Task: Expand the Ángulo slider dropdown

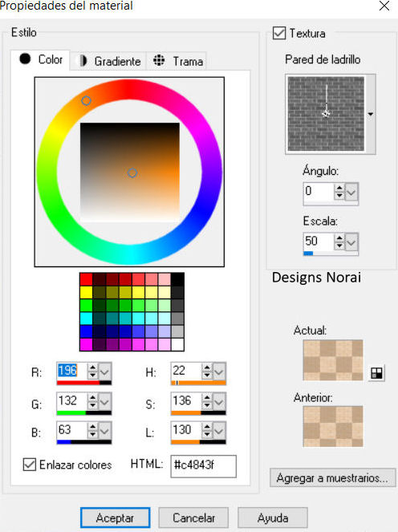Action: coord(351,192)
